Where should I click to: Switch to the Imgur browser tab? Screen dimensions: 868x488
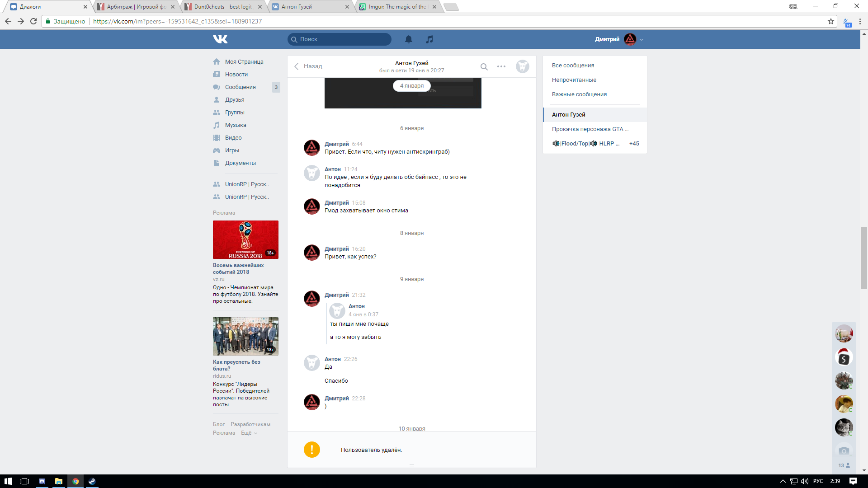click(397, 7)
